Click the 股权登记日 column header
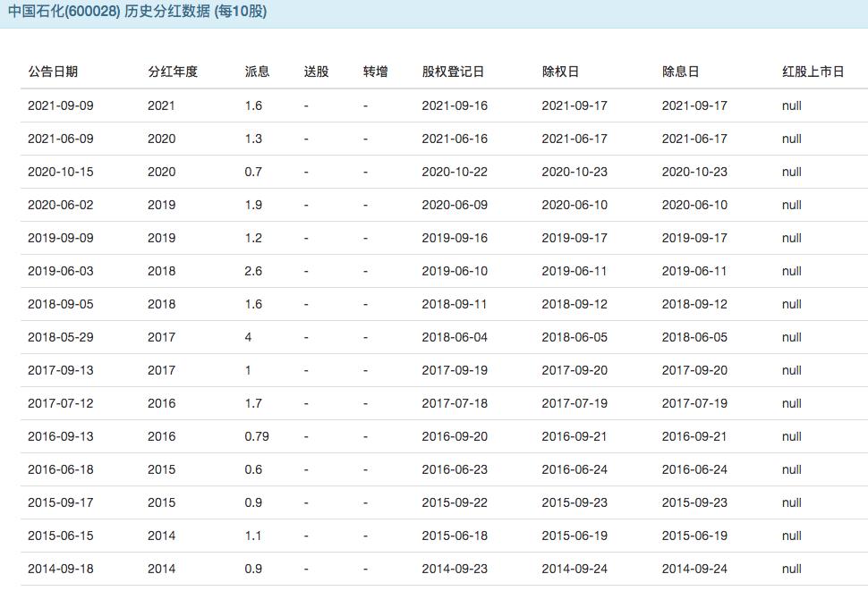The image size is (868, 591). click(x=453, y=72)
